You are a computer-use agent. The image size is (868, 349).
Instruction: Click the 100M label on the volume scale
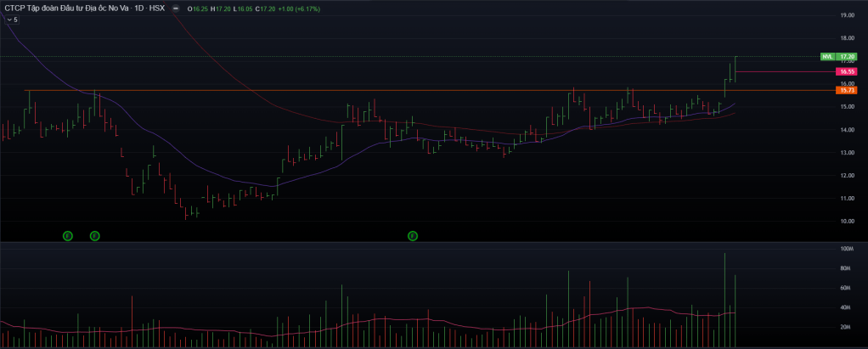click(x=846, y=249)
